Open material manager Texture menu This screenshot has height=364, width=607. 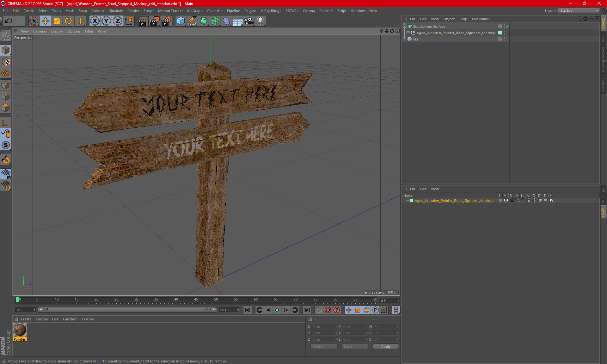[88, 319]
